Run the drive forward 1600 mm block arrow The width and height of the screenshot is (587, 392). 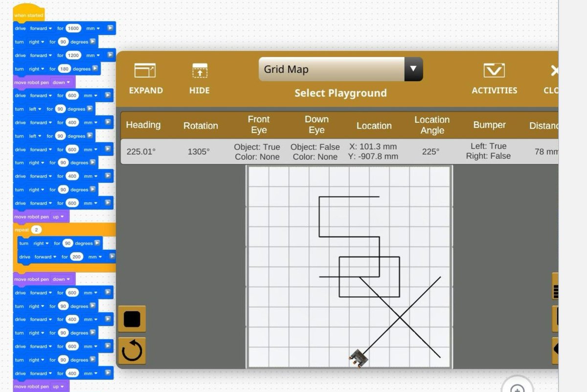tap(110, 28)
